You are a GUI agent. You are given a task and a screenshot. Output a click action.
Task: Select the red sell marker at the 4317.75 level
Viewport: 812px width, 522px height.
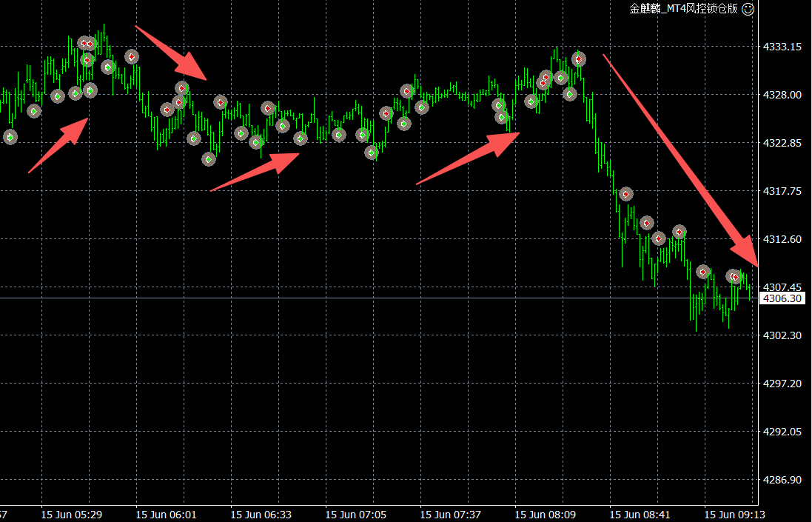point(626,194)
